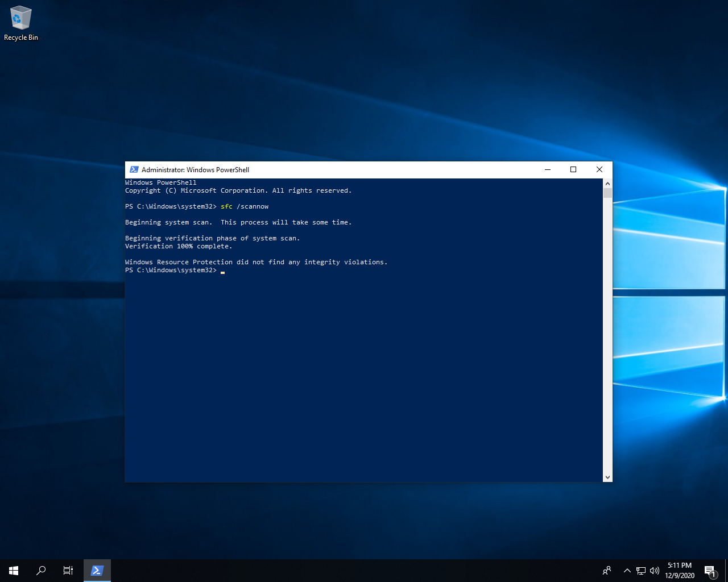Open People icon in system tray
This screenshot has height=582, width=728.
point(607,571)
